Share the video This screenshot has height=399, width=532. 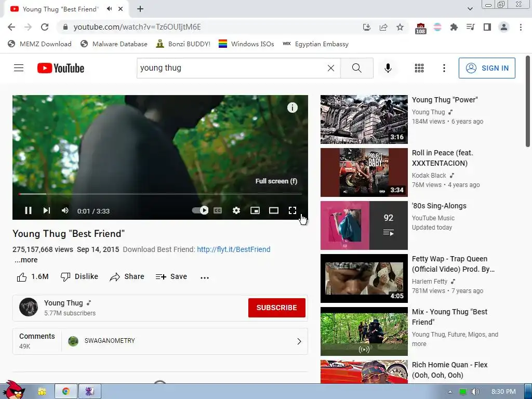tap(127, 277)
